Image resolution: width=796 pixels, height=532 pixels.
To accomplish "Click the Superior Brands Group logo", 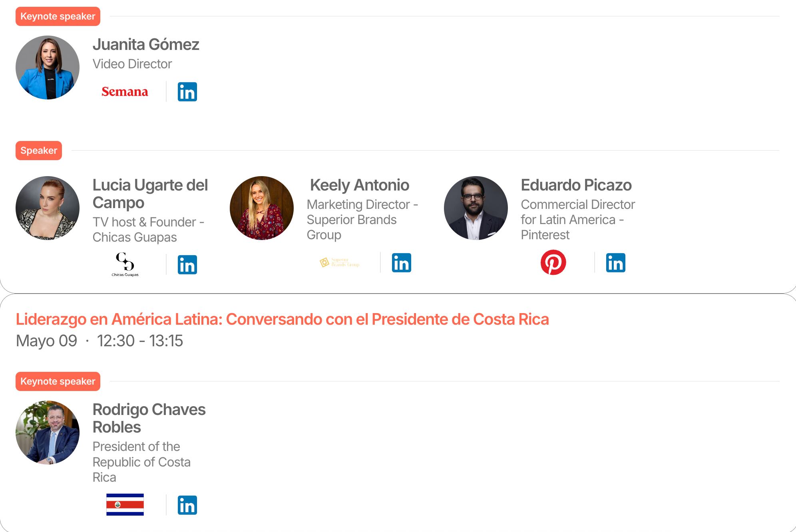I will 340,262.
